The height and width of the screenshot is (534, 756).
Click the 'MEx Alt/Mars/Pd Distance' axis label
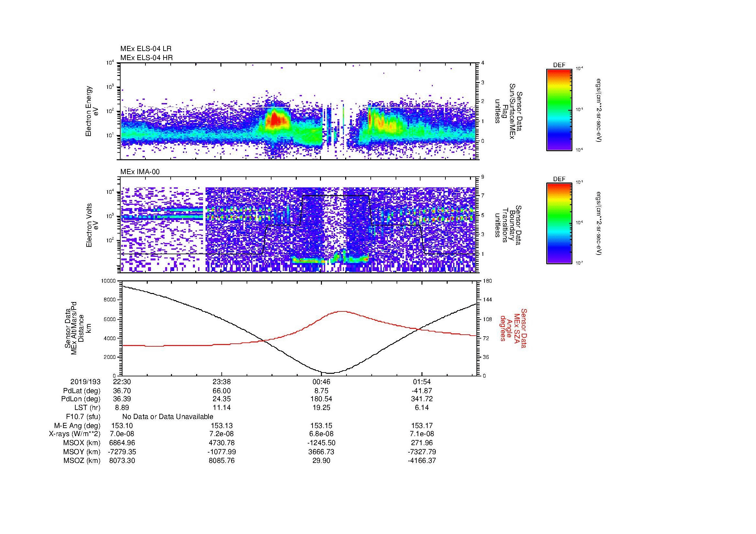pos(77,328)
